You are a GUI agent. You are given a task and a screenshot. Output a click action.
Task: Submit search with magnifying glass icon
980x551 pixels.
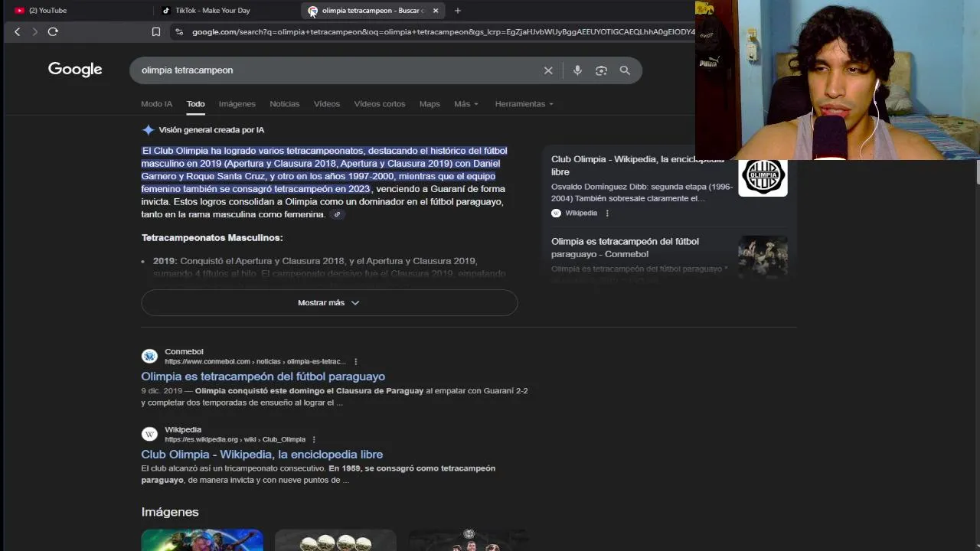[x=625, y=70]
